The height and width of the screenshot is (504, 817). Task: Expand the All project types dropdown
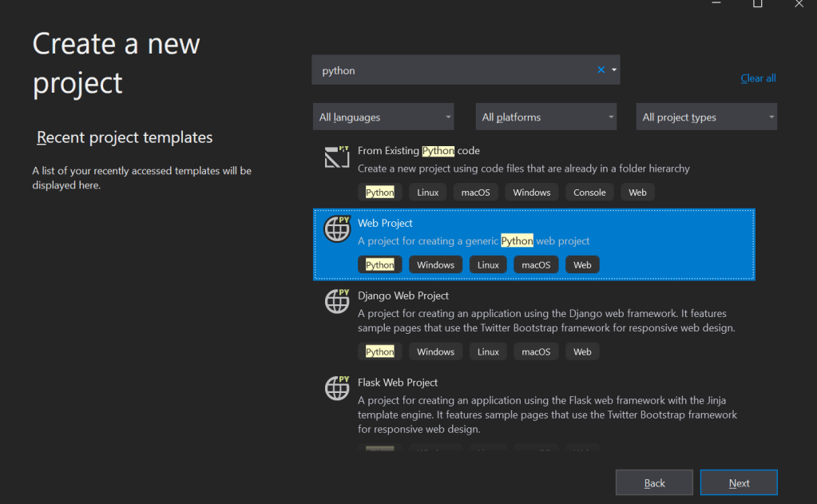(x=707, y=117)
